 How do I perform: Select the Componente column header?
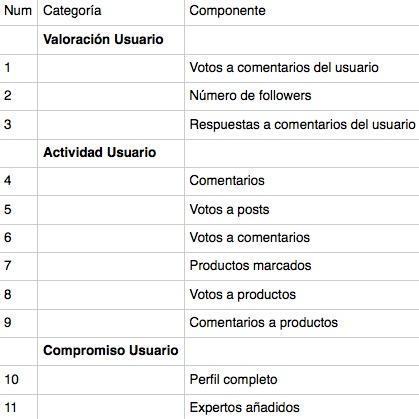point(302,12)
